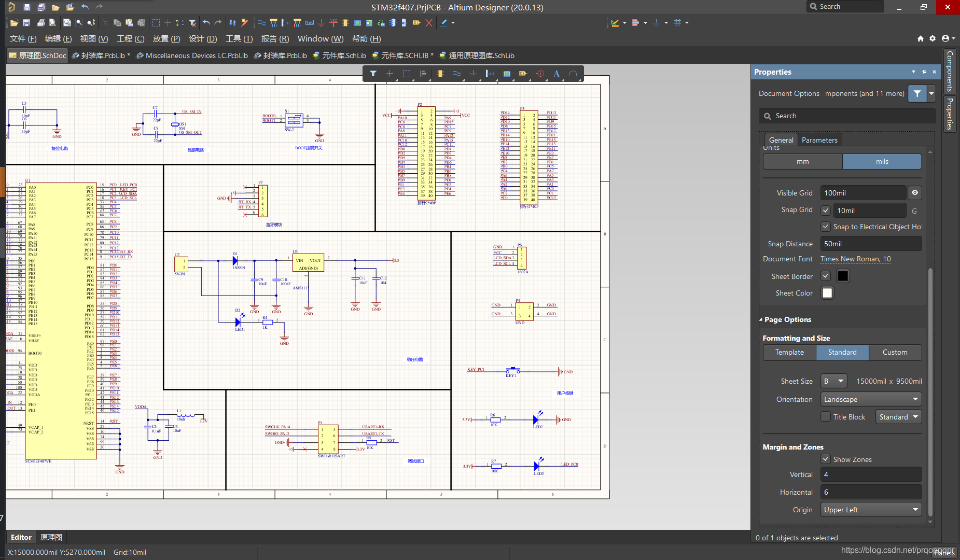960x560 pixels.
Task: Enable the Title Block checkbox
Action: point(826,417)
